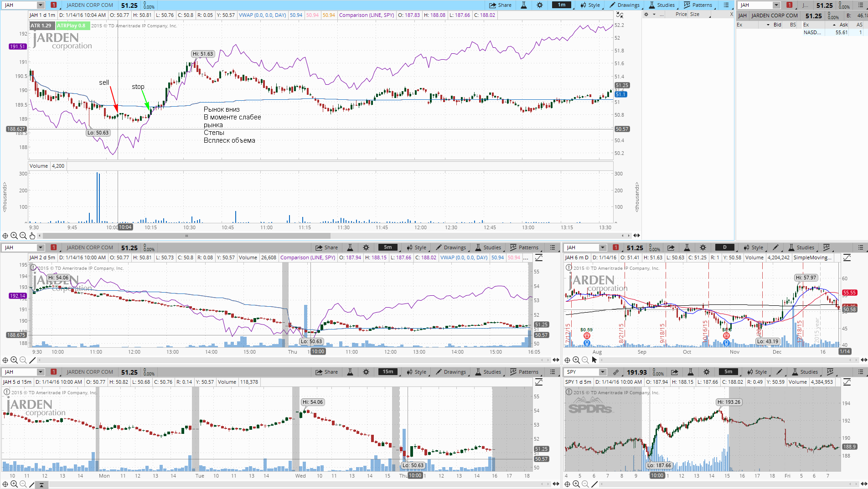Open the Patterns menu in top 1m chart toolbar
The width and height of the screenshot is (868, 489).
point(698,5)
